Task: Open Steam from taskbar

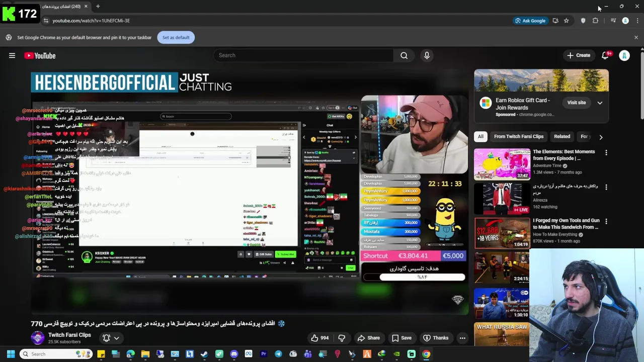Action: pyautogui.click(x=204, y=354)
